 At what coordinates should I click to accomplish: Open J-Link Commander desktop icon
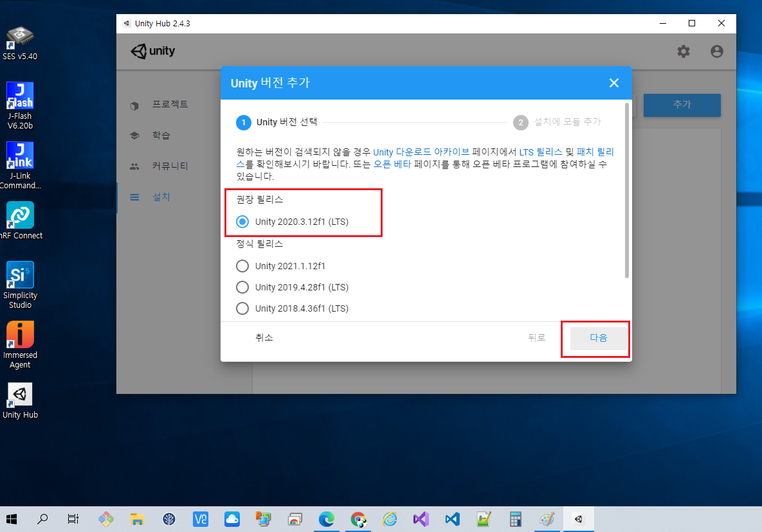point(20,165)
